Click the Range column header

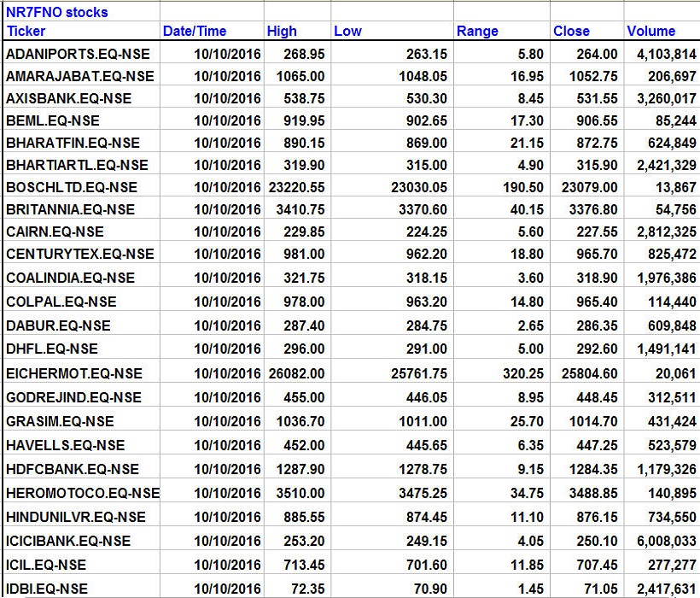(477, 32)
